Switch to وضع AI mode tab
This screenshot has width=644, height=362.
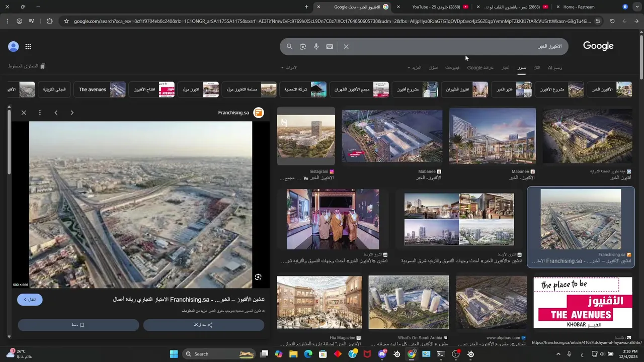555,67
